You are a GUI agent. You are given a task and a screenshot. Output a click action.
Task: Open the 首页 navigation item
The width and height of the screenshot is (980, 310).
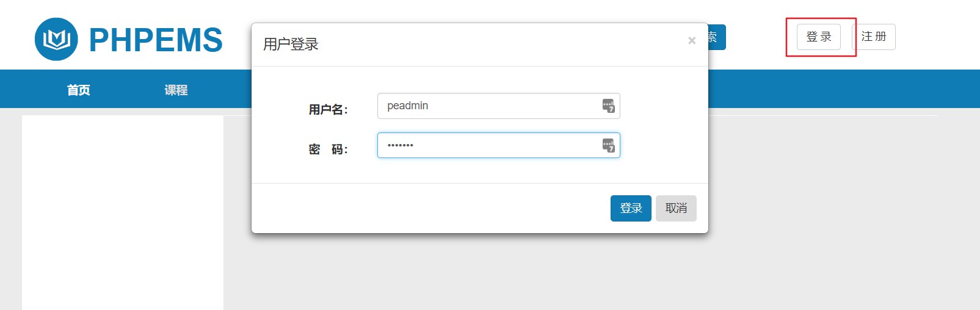[x=78, y=90]
